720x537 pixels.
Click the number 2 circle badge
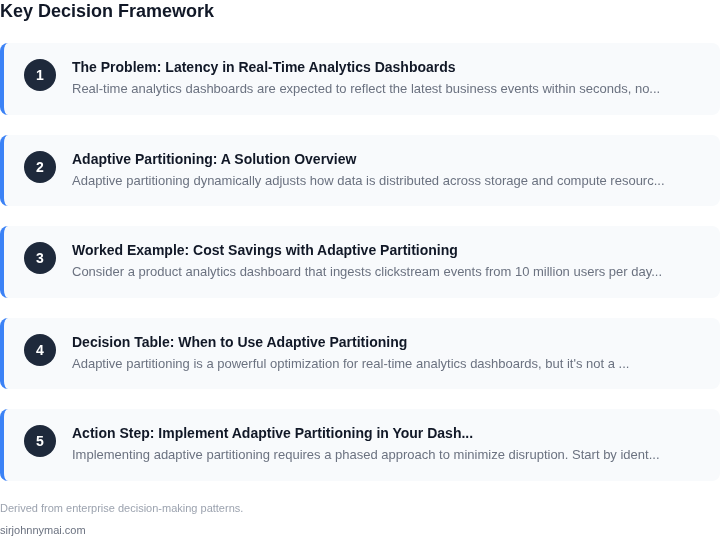coord(40,167)
